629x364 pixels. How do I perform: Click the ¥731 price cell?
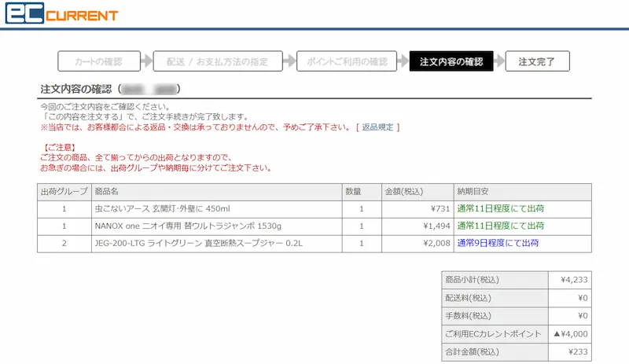pyautogui.click(x=417, y=209)
